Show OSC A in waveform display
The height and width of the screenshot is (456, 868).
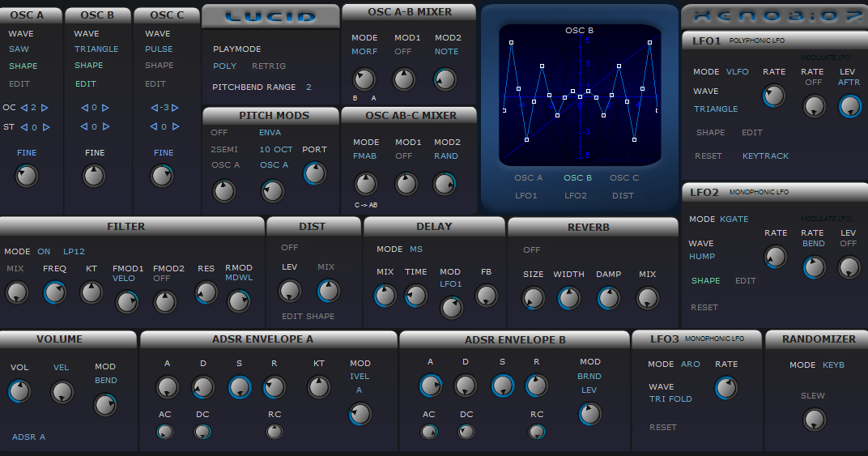coord(528,178)
